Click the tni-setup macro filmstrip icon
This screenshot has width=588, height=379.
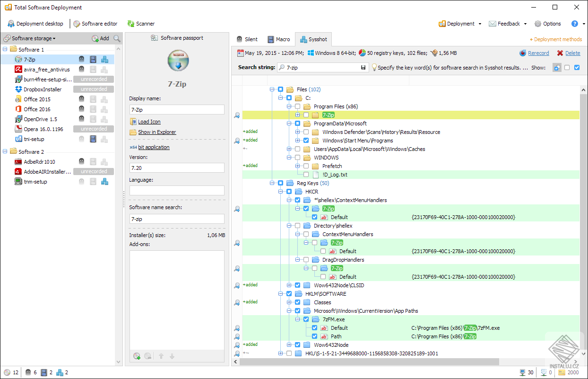point(93,139)
